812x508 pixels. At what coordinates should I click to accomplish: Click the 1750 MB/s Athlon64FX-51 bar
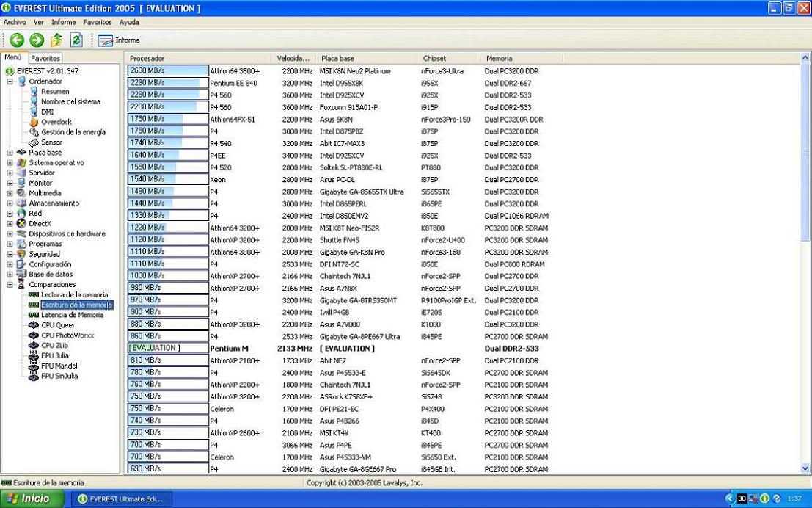click(x=168, y=119)
